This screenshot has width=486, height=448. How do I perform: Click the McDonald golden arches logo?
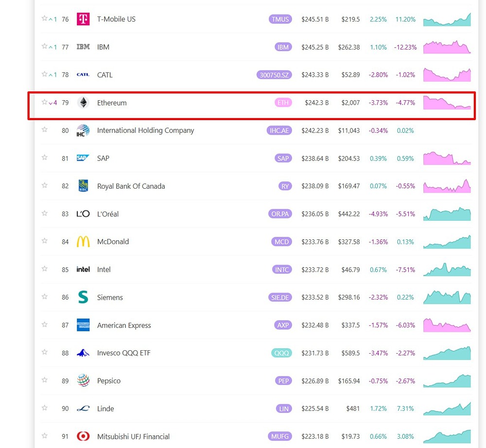[x=83, y=242]
